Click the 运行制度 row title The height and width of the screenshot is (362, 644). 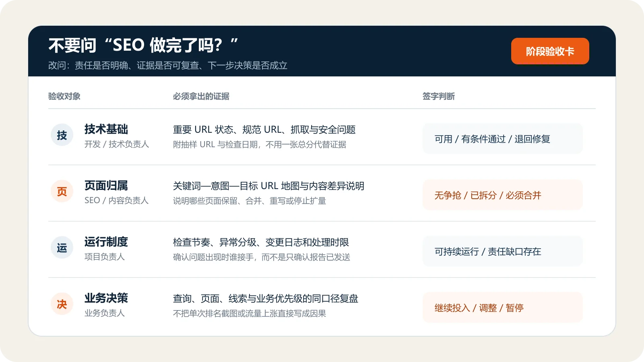click(x=106, y=242)
